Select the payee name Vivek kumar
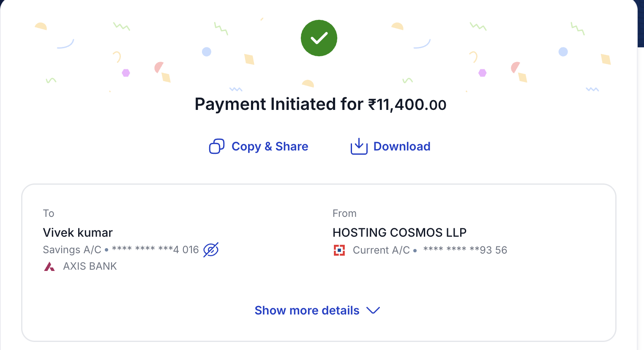Screen dimensions: 644x350 (x=78, y=232)
